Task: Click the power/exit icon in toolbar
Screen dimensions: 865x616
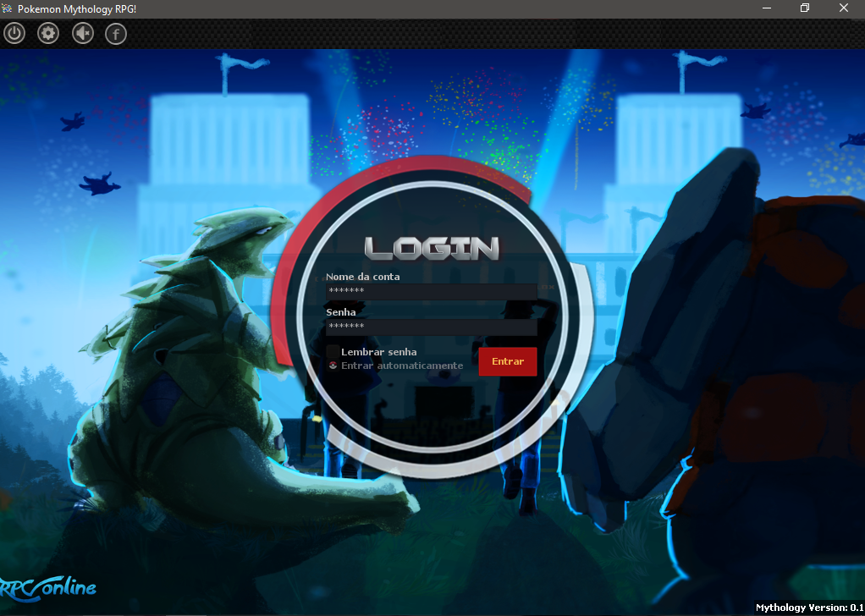Action: (x=14, y=34)
